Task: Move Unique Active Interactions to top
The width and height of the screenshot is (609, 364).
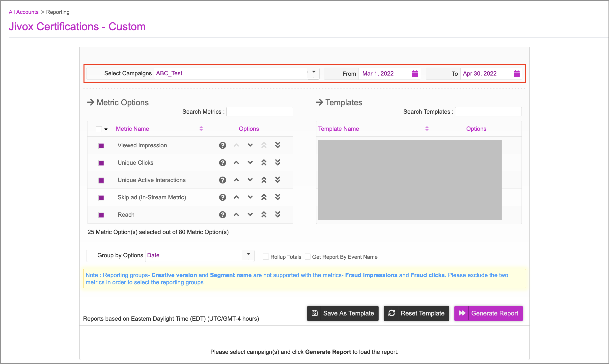Action: point(264,180)
